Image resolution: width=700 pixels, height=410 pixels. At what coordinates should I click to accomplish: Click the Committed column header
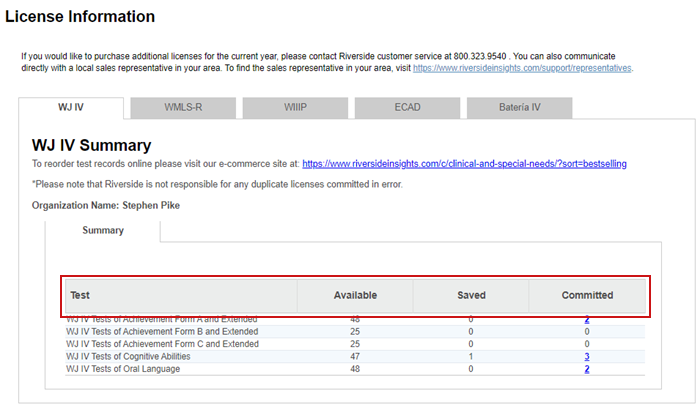click(587, 295)
